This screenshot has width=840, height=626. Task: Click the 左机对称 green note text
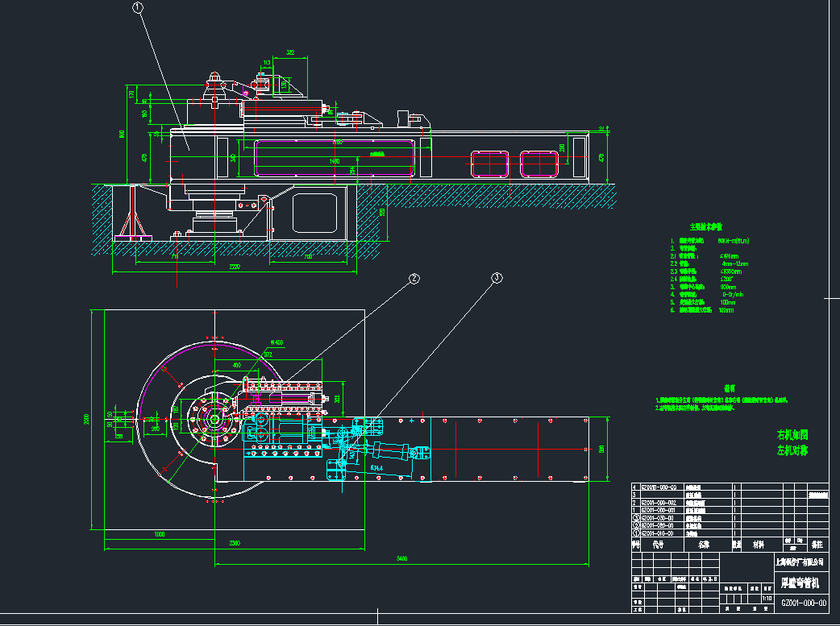(x=792, y=450)
